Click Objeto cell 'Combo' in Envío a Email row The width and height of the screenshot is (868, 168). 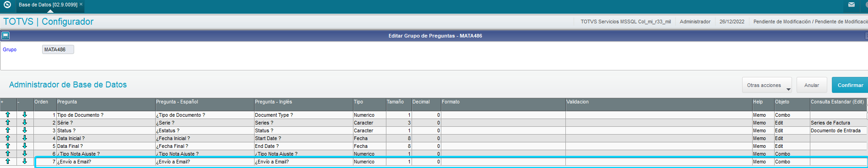click(792, 162)
